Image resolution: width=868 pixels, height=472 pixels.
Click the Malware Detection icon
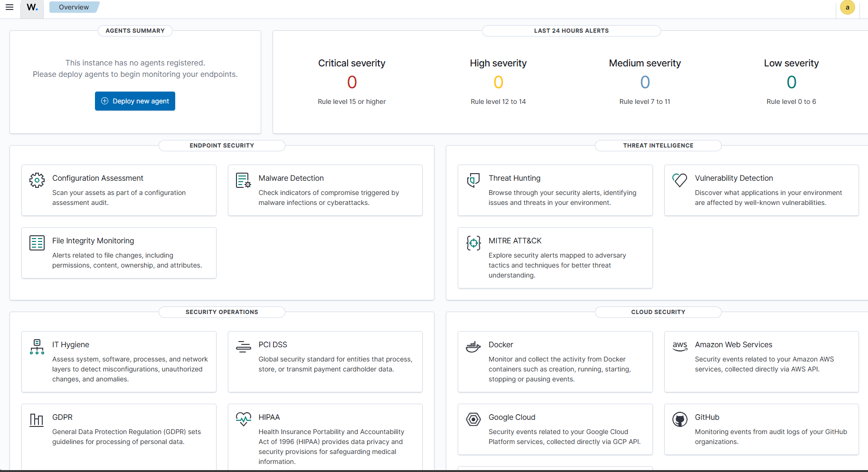tap(243, 180)
